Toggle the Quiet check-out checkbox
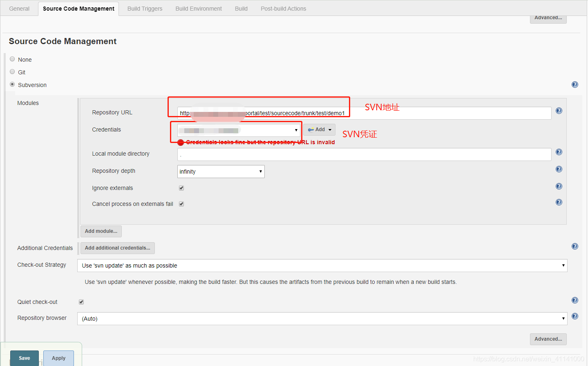 pos(81,302)
